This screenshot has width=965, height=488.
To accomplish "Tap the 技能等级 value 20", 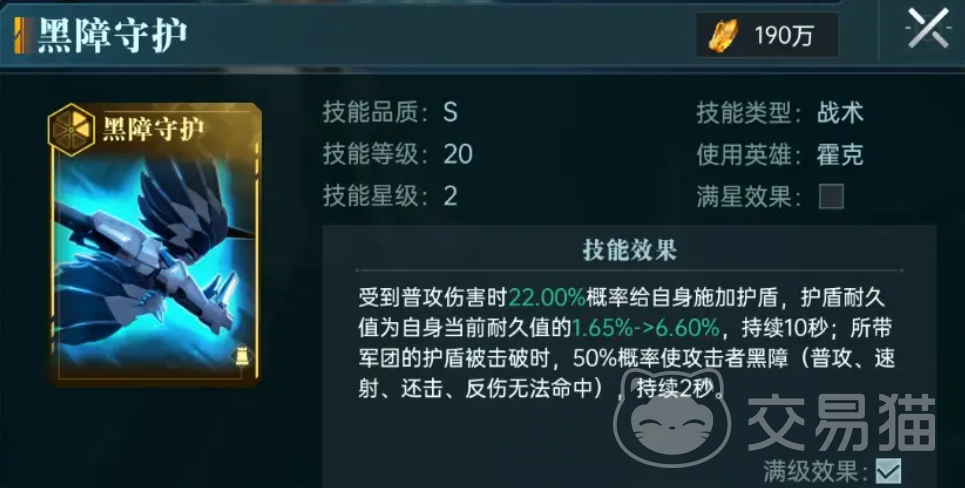I will point(458,154).
